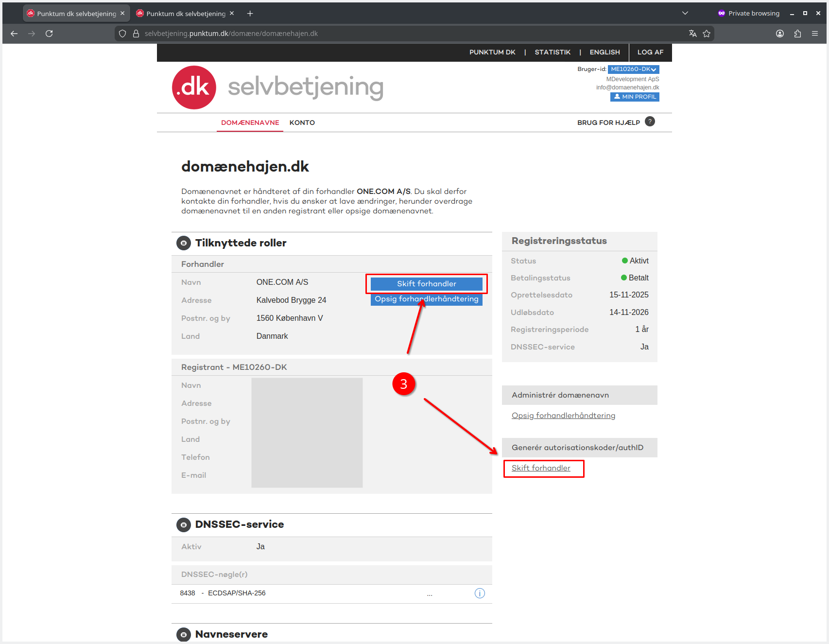
Task: Collapse the Tilknyttede roller section
Action: point(184,243)
